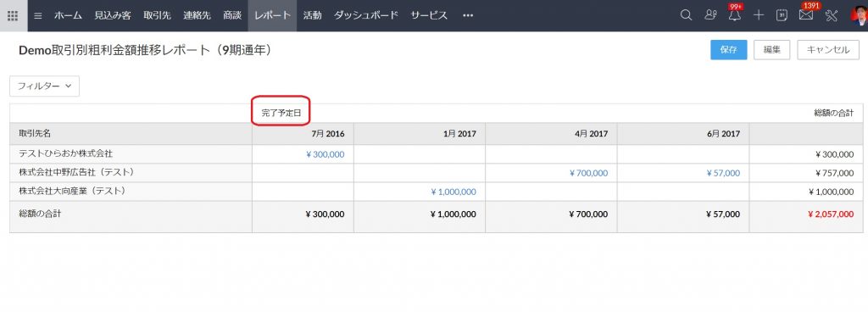Click the report title Demo取引別粗利金額推移レポート

146,50
